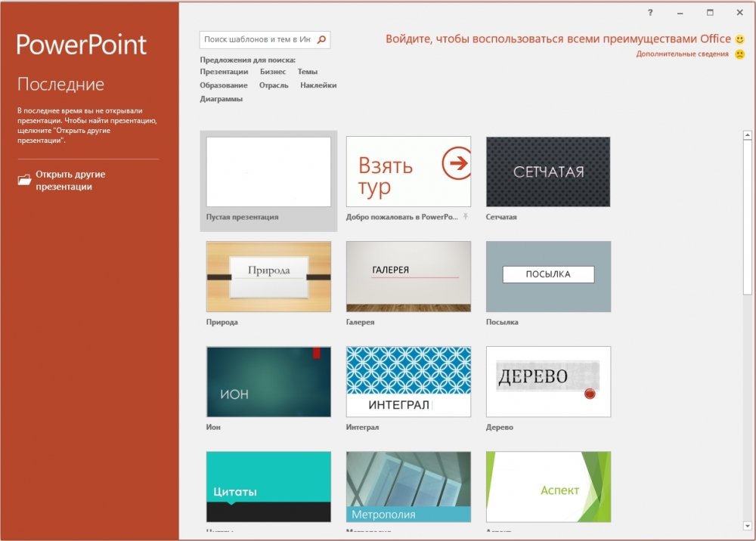Click the template search input field
The image size is (756, 541).
(257, 39)
